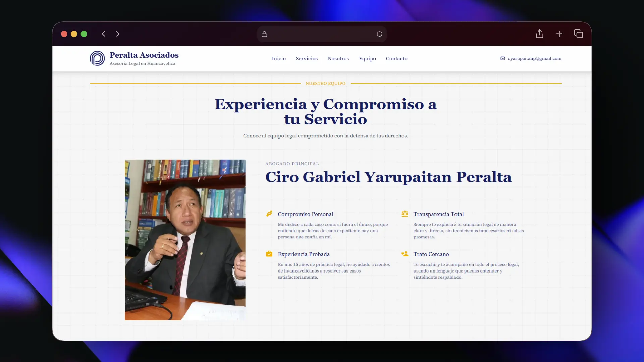The image size is (644, 362).
Task: Reload the page with the refresh icon
Action: click(x=379, y=34)
